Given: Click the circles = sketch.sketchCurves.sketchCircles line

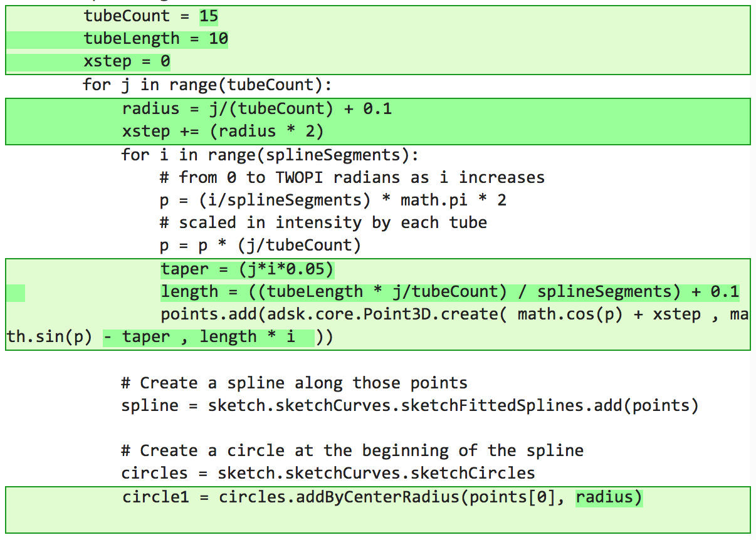Looking at the screenshot, I should (328, 473).
